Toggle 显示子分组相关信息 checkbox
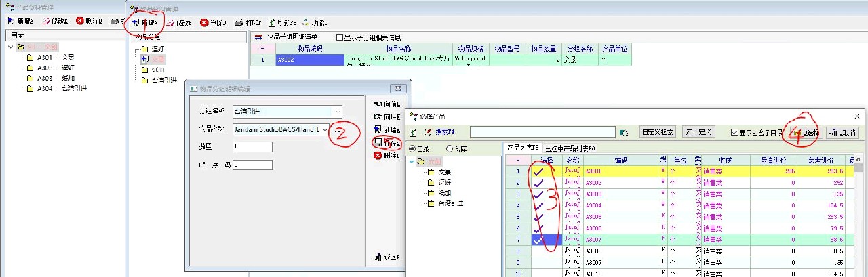 click(340, 37)
